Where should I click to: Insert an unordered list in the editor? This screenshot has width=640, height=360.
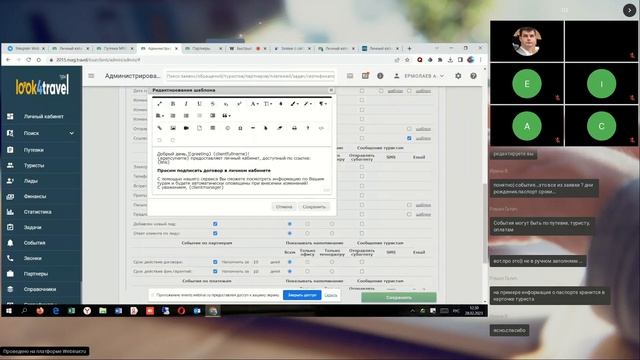pos(186,116)
